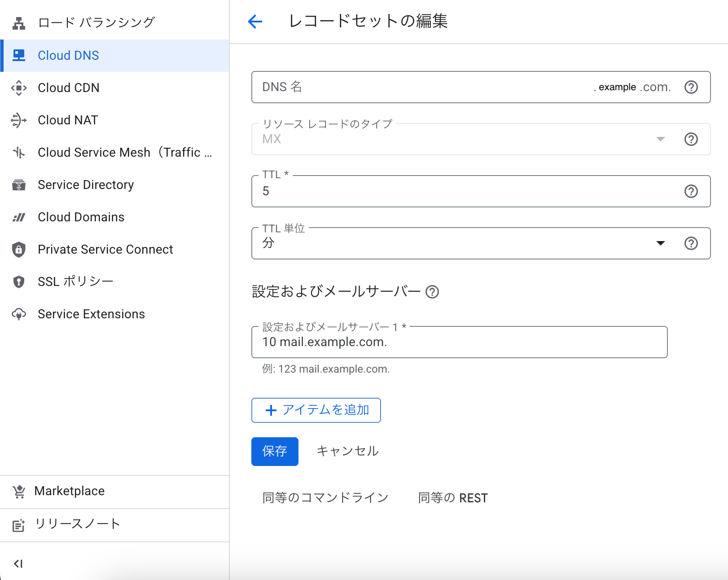Click help icon beside 設定およびメールサーバー heading

tap(432, 292)
